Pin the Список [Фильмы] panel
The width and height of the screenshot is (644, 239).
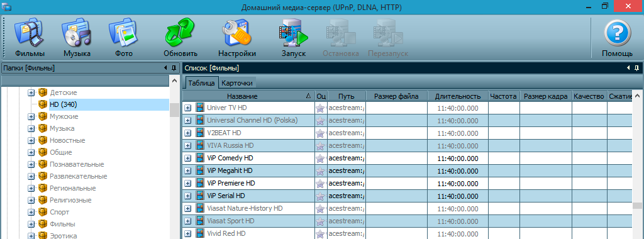click(x=637, y=68)
